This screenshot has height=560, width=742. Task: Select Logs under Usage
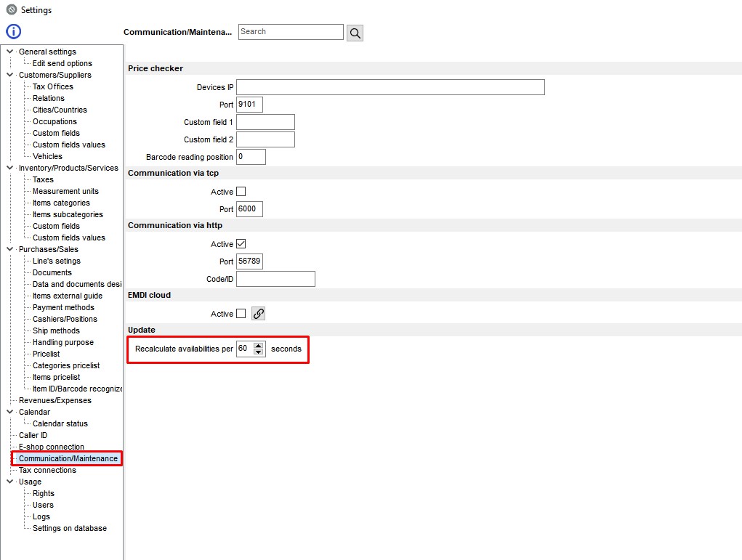pyautogui.click(x=40, y=516)
